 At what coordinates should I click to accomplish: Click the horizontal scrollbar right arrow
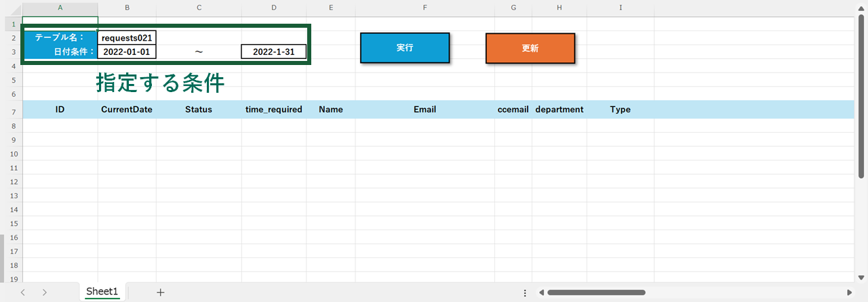[850, 293]
